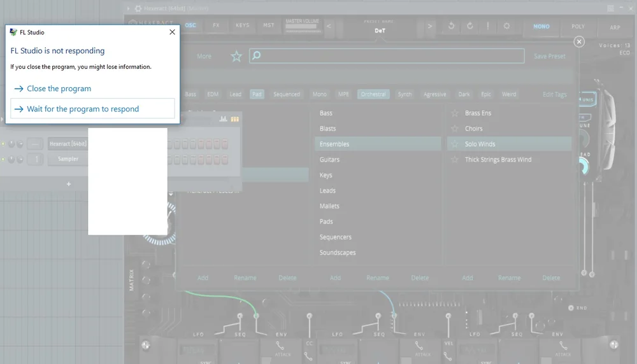Toggle the Hexeract channel green mute LED

[x=3, y=144]
